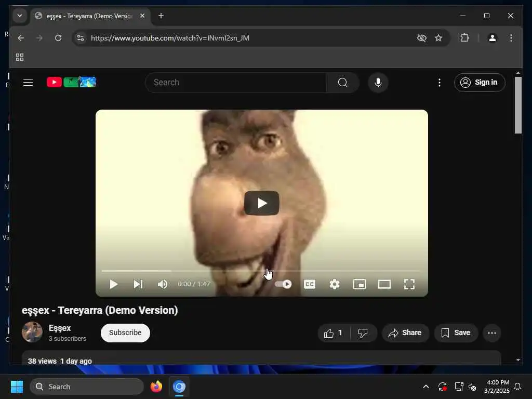Open the Eşşex channel name link
The image size is (532, 399).
click(x=60, y=328)
